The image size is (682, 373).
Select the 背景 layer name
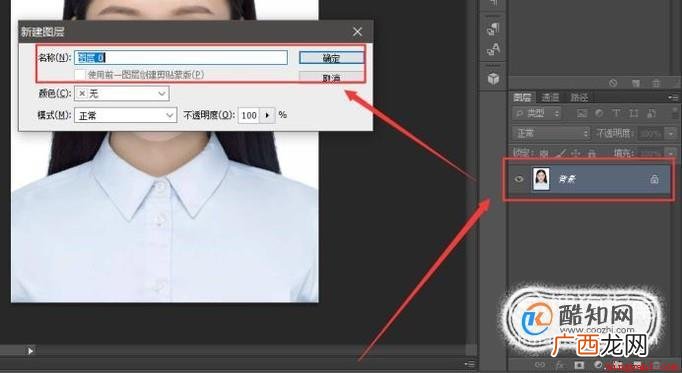[567, 179]
